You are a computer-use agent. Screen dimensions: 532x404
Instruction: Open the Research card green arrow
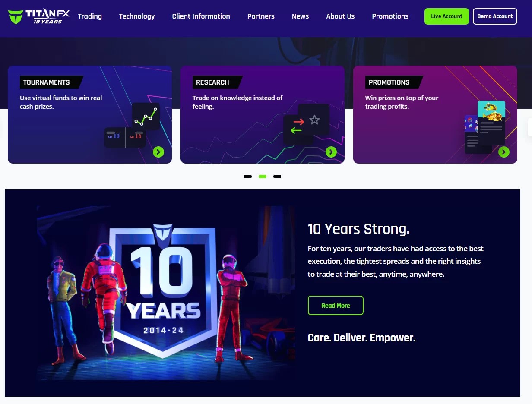point(331,151)
